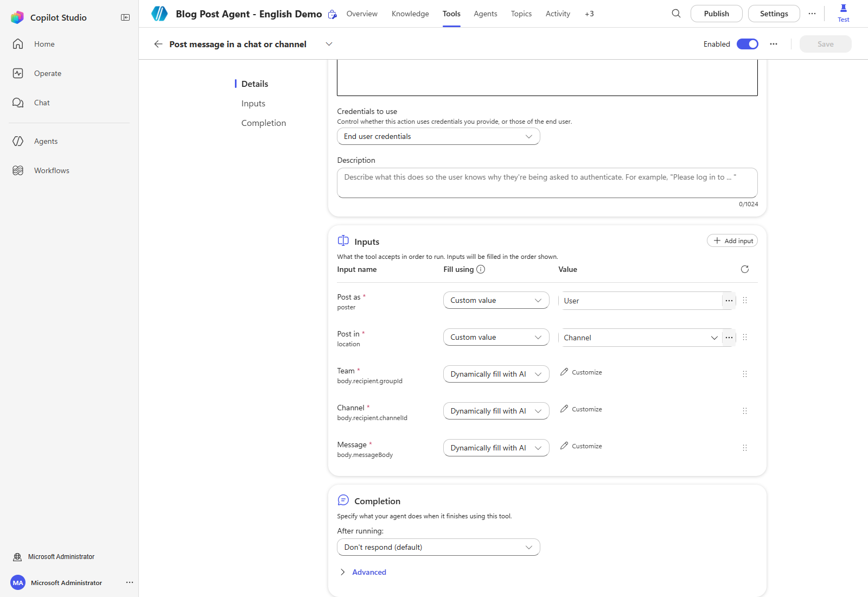
Task: Jump to the Completion section link
Action: (264, 123)
